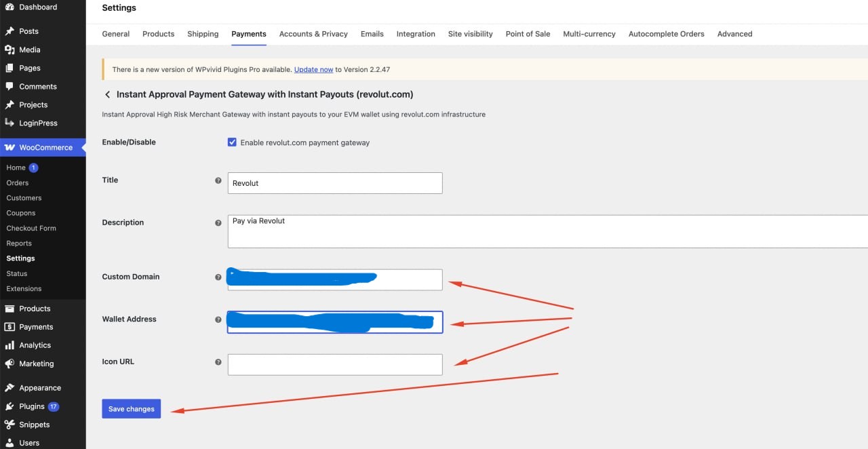Switch to the Point of Sale tab
The width and height of the screenshot is (868, 449).
(528, 34)
